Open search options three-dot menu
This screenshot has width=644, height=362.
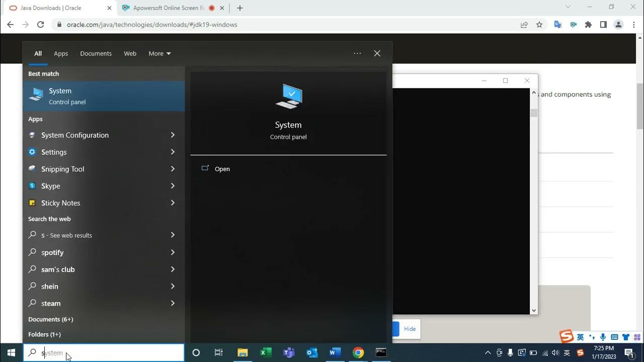[x=357, y=53]
